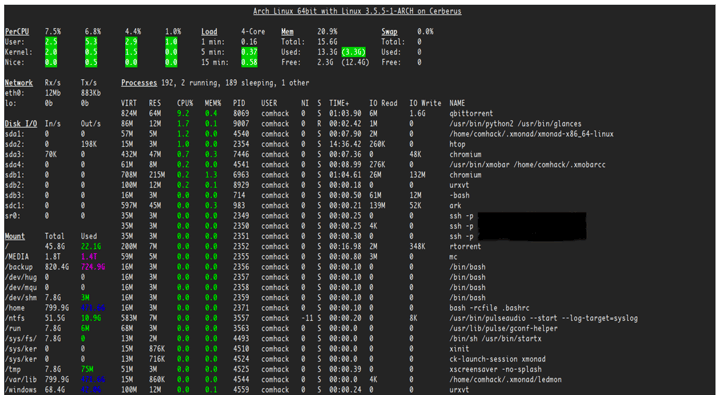The height and width of the screenshot is (395, 720).
Task: Click the 883Kb transmit rate value
Action: click(x=91, y=93)
